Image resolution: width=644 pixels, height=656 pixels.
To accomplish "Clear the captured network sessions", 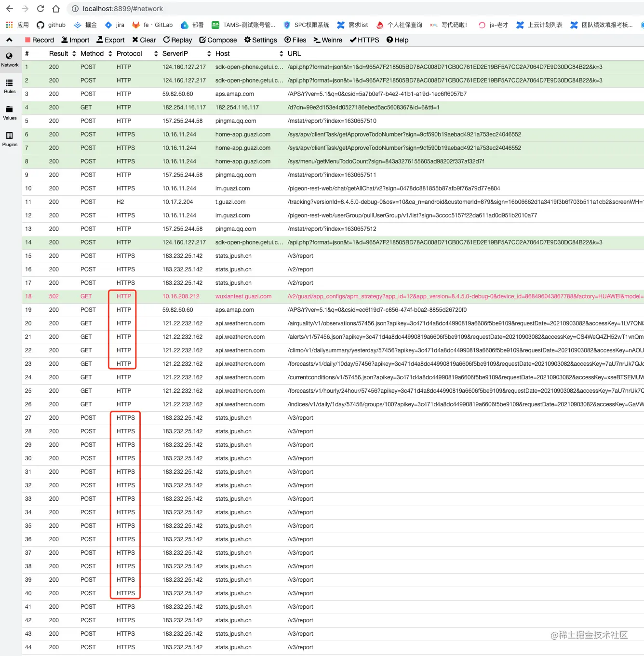I will 144,40.
